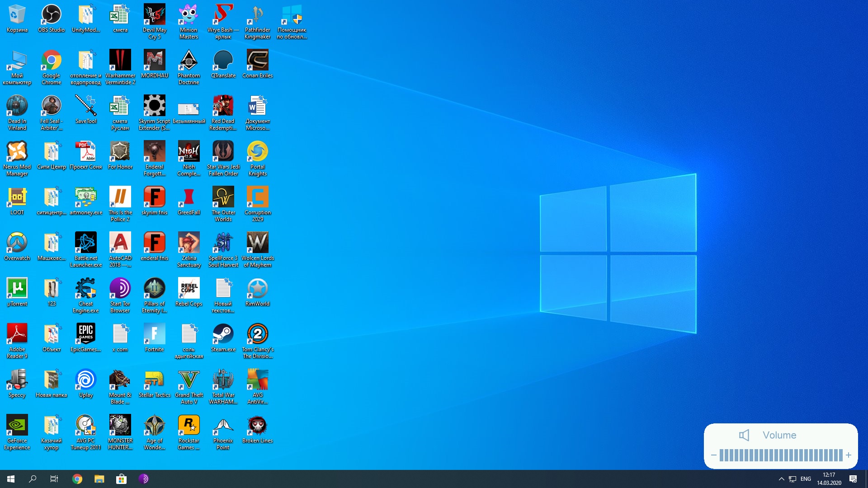
Task: Launch Pathfinder Kingmaker shortcut
Action: (x=257, y=22)
